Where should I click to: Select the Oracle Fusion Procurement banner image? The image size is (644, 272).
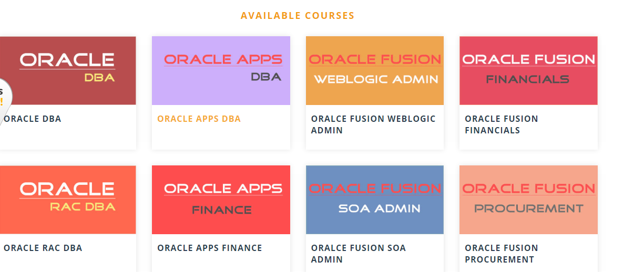pos(528,200)
